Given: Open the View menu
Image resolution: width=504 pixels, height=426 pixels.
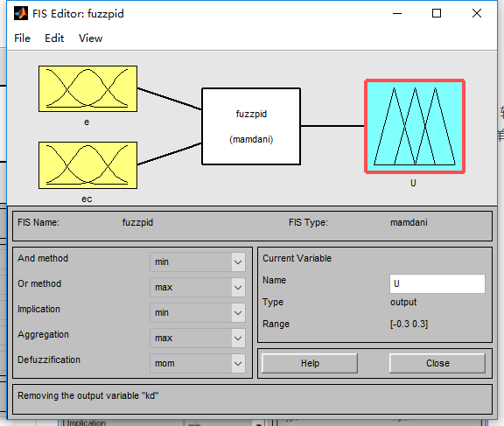Looking at the screenshot, I should (91, 38).
